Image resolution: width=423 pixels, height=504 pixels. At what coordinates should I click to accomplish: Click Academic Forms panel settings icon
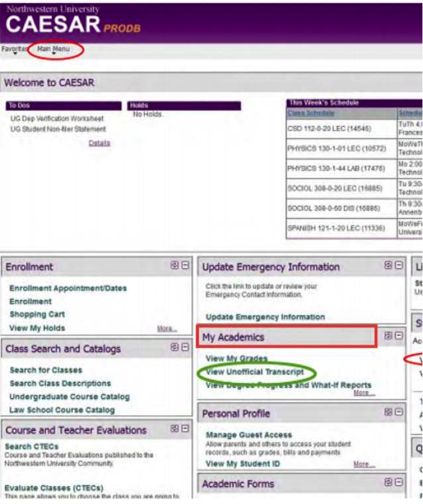(x=388, y=482)
